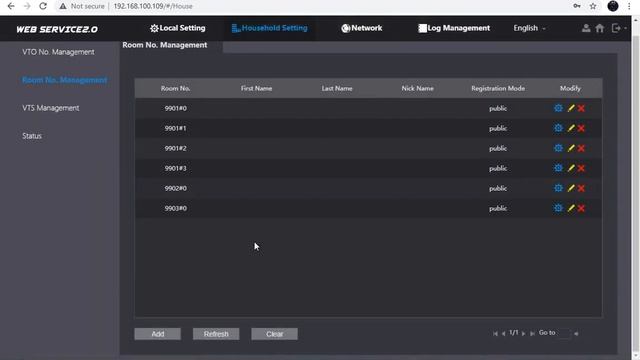
Task: Click the Last Name column header
Action: click(337, 88)
